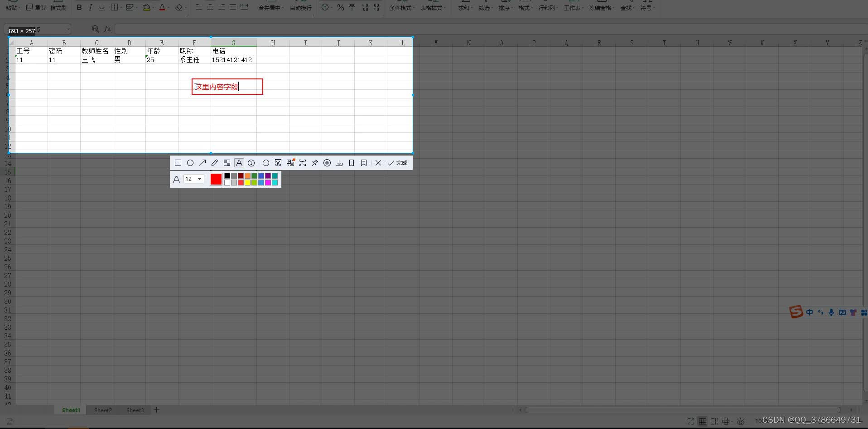This screenshot has height=429, width=868.
Task: Add a new sheet with plus
Action: (157, 410)
